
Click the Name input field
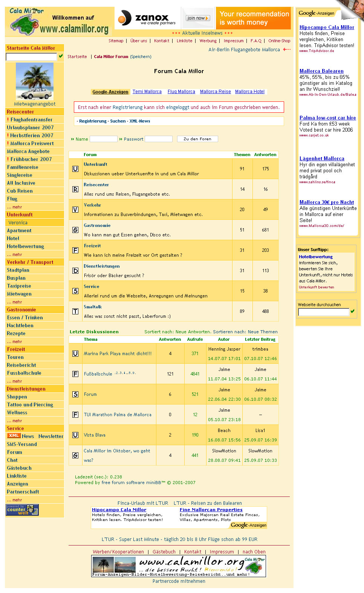coord(104,139)
